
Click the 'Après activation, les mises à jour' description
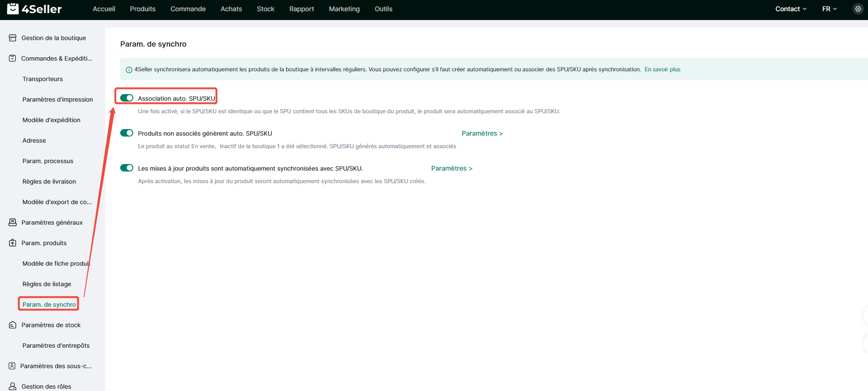(x=281, y=181)
